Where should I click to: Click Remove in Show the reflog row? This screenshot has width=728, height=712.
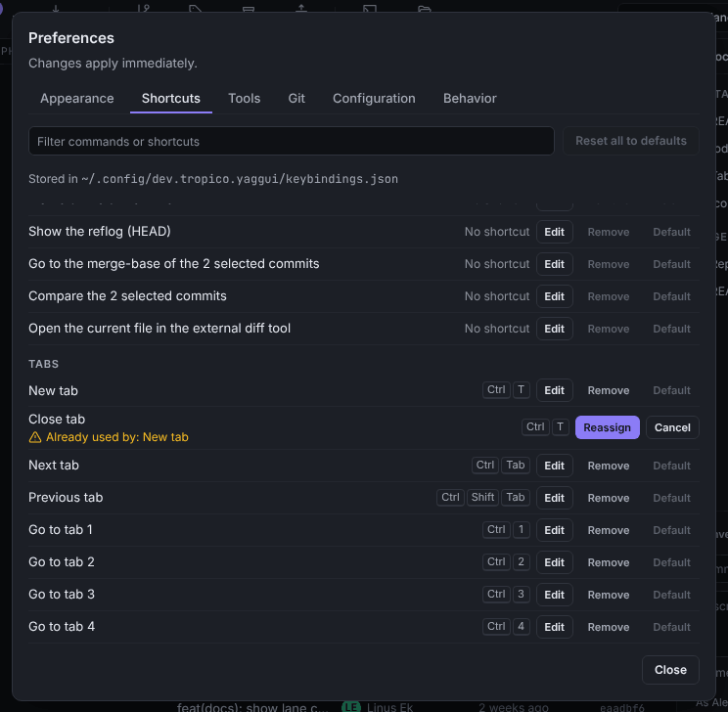click(x=609, y=232)
